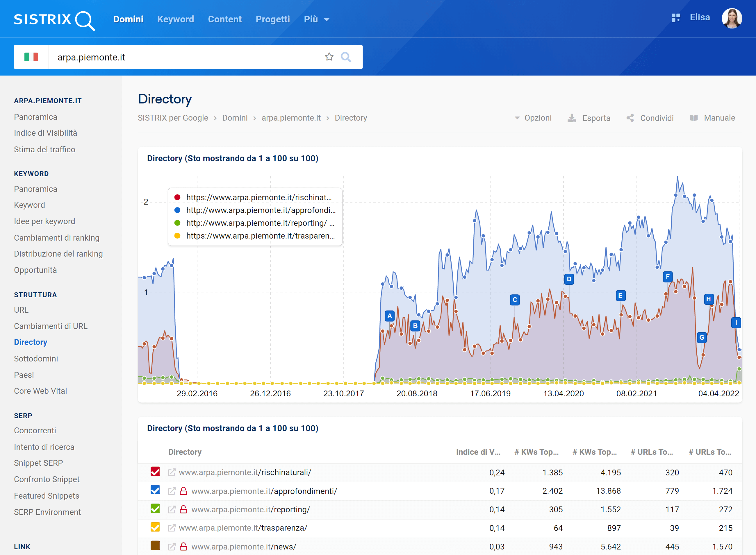The width and height of the screenshot is (756, 555).
Task: Open Cambiamenti di ranking page
Action: click(56, 238)
